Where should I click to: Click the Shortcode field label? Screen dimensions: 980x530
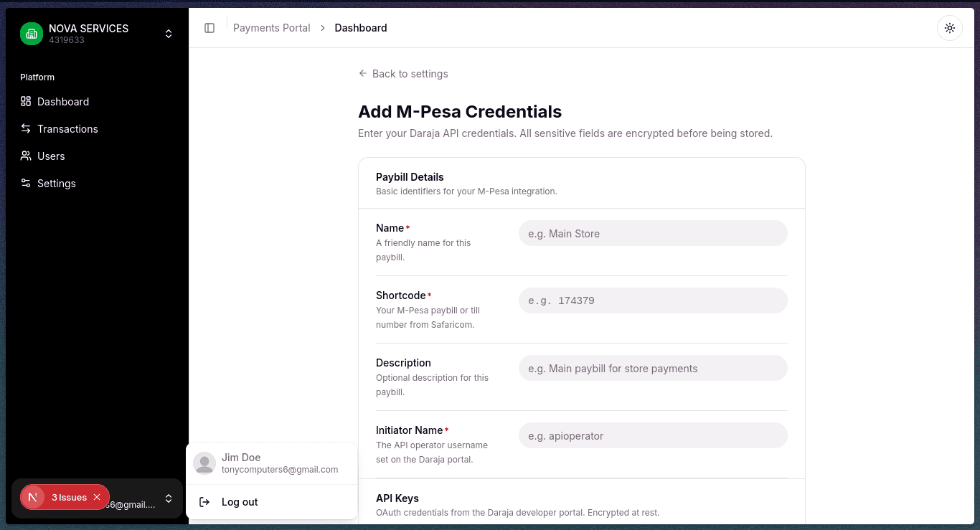coord(401,295)
